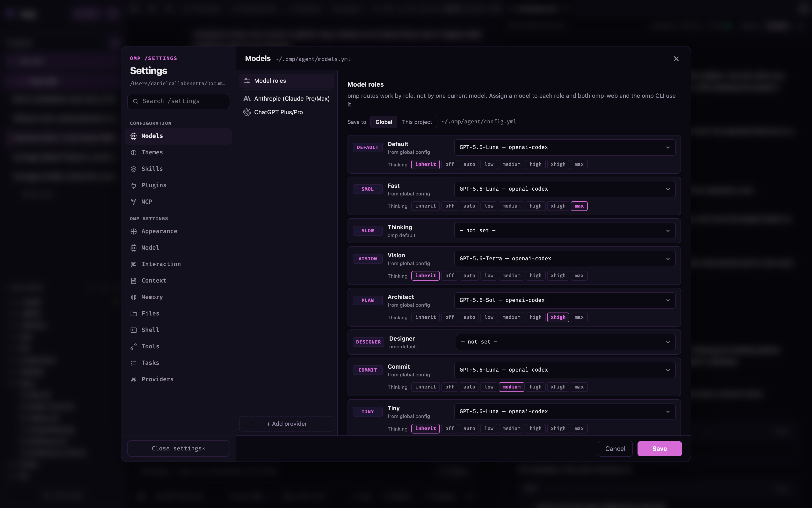The image size is (812, 508).
Task: Click the Appearance icon
Action: tap(134, 232)
